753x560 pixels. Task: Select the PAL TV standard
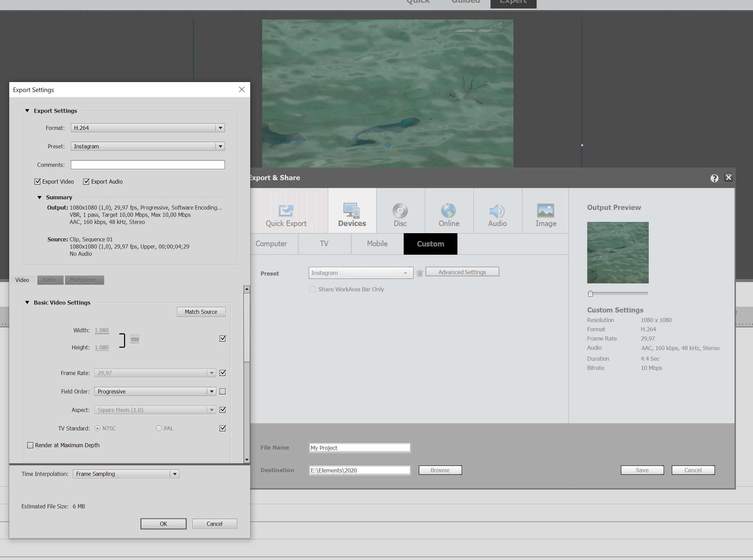click(159, 428)
